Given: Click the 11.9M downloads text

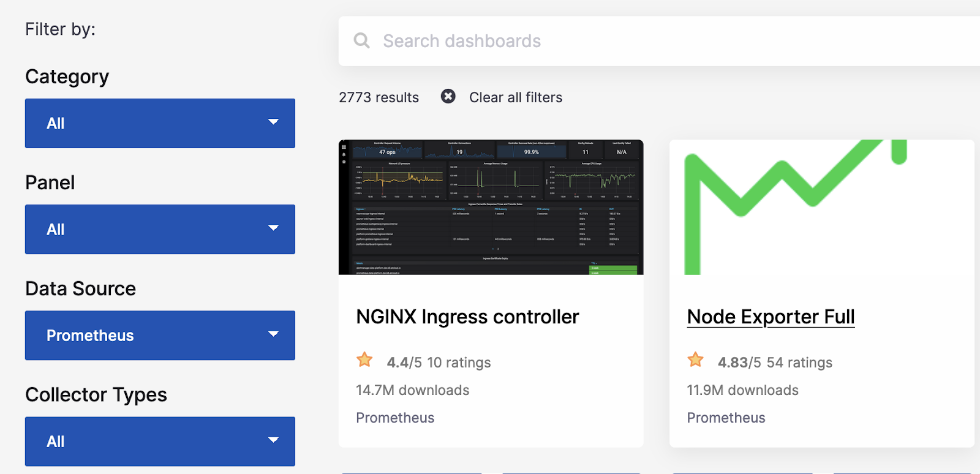Looking at the screenshot, I should [742, 390].
